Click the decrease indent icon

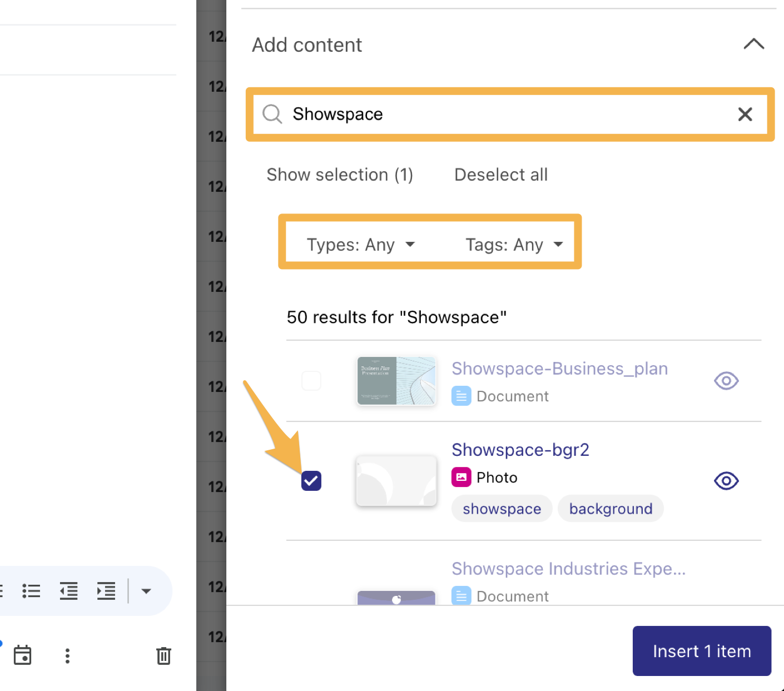pos(68,591)
